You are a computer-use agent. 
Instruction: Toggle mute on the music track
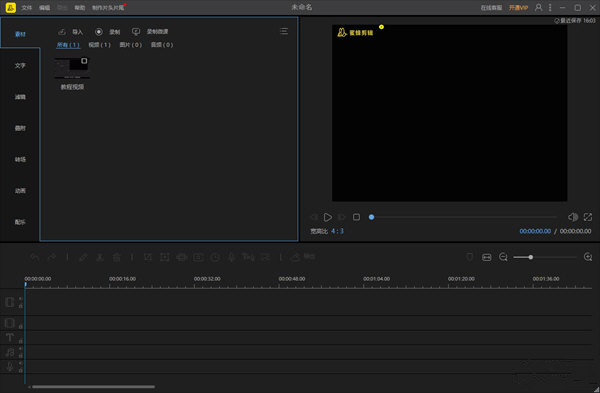[x=21, y=349]
